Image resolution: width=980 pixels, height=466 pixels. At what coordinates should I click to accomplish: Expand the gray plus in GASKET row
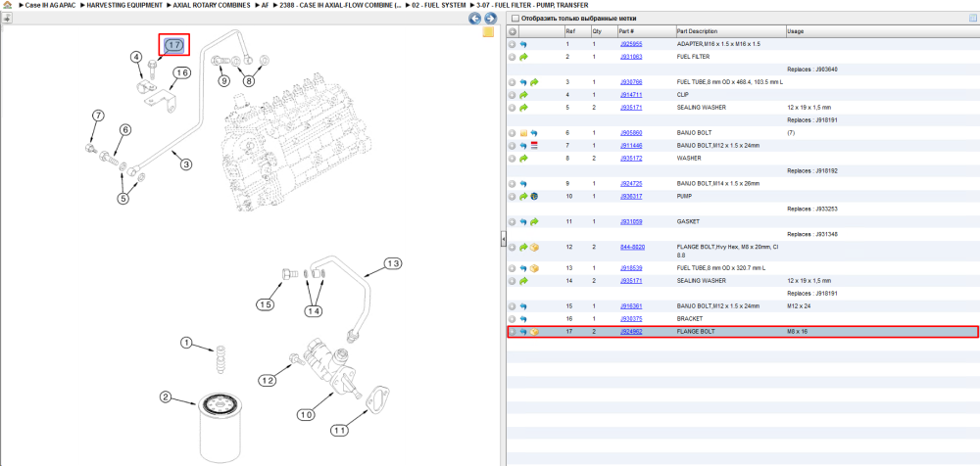[x=513, y=222]
